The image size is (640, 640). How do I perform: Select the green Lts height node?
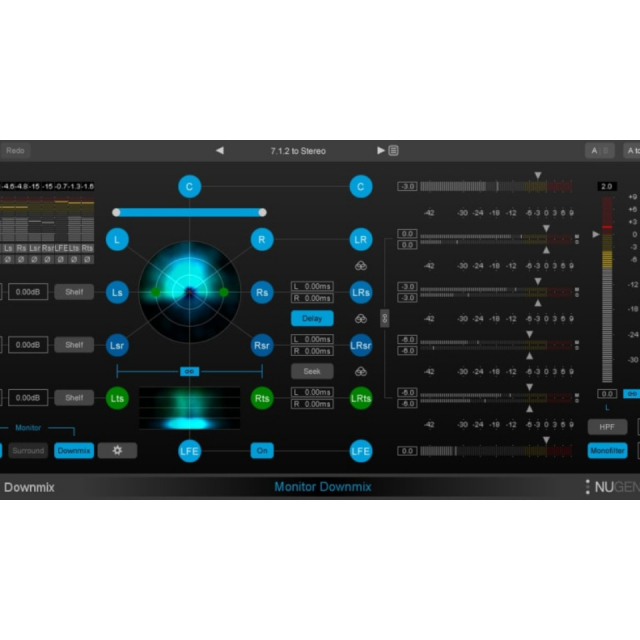click(117, 398)
